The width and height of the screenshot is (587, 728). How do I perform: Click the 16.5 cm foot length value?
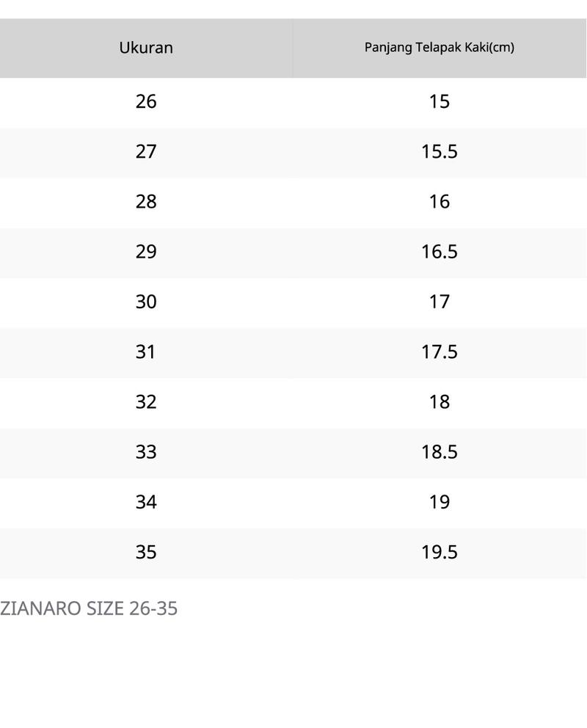(440, 252)
